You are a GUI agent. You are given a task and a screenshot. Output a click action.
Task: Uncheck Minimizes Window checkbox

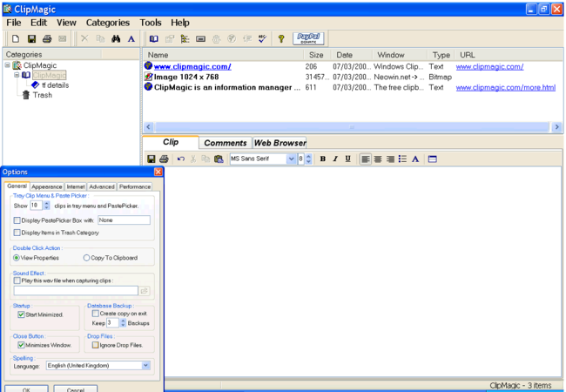21,345
